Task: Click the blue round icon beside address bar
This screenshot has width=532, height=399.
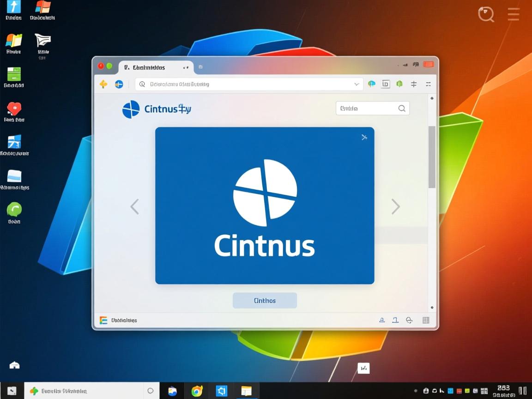Action: (x=119, y=84)
